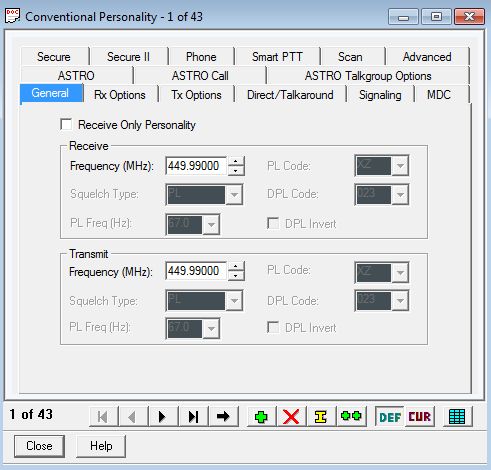Click the Close button
The width and height of the screenshot is (491, 470).
39,446
